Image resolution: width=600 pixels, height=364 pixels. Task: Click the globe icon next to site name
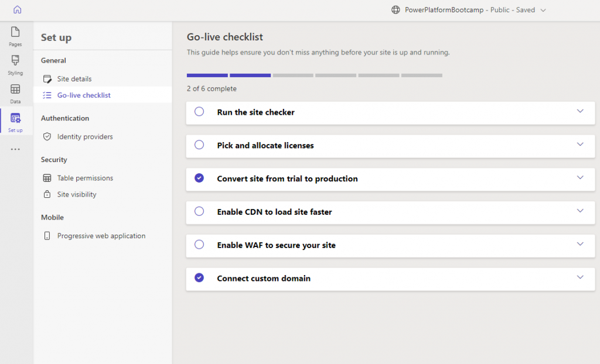click(396, 10)
